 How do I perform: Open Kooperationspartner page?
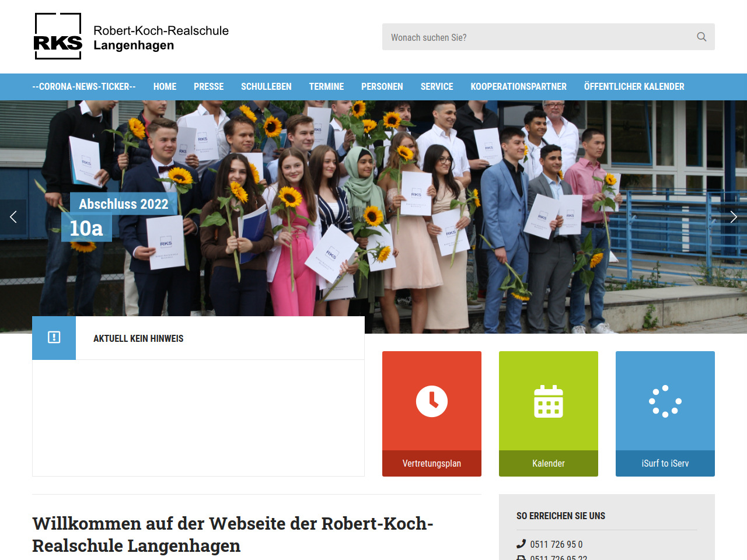[518, 86]
